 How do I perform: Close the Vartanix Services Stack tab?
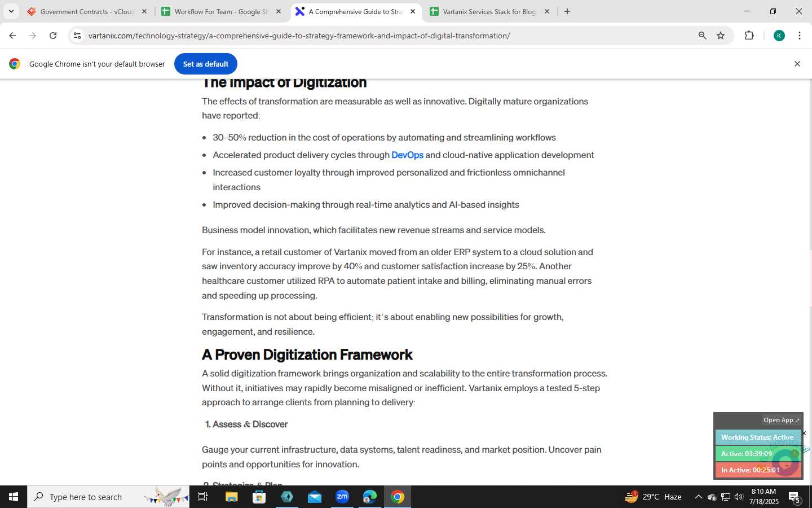[547, 11]
